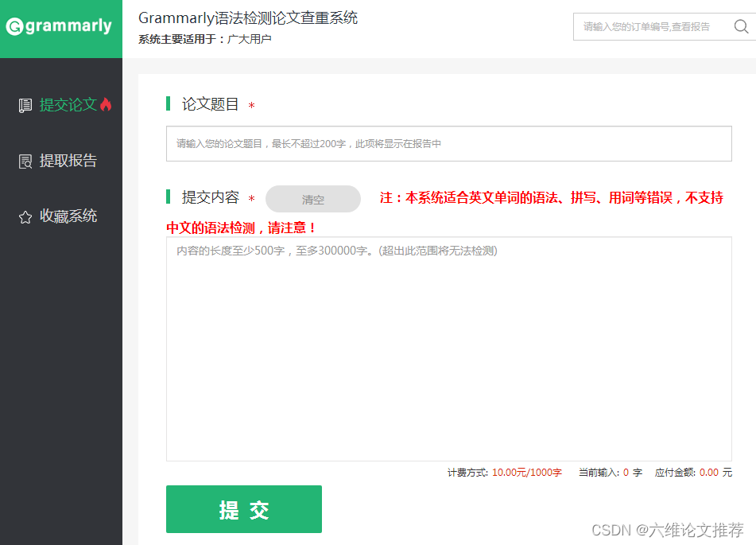Click the green 提交 submit button

(x=244, y=509)
